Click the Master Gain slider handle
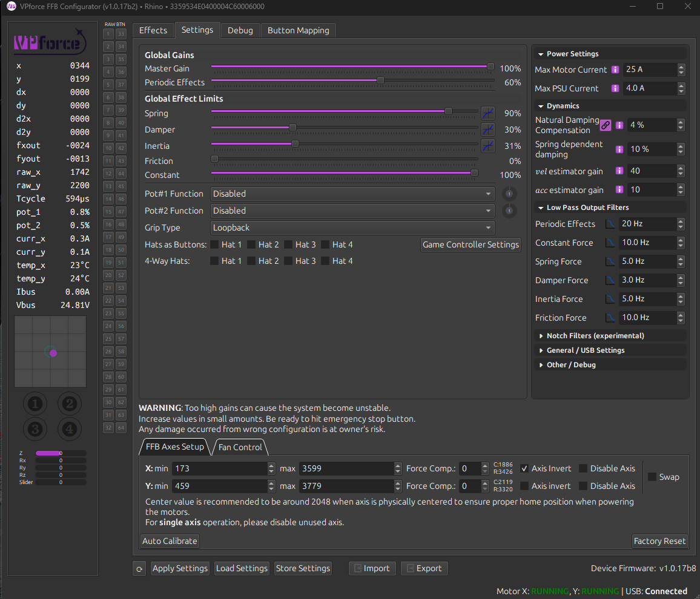700x599 pixels. pyautogui.click(x=490, y=67)
